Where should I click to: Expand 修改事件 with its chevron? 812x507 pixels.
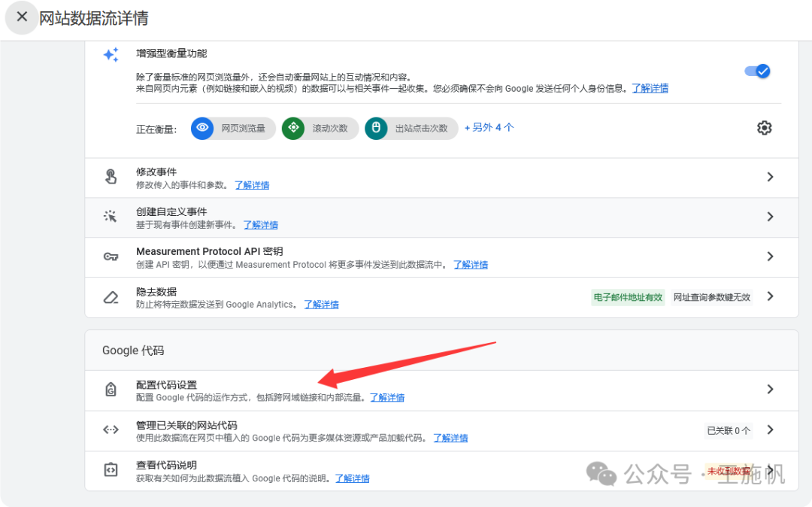click(x=770, y=177)
